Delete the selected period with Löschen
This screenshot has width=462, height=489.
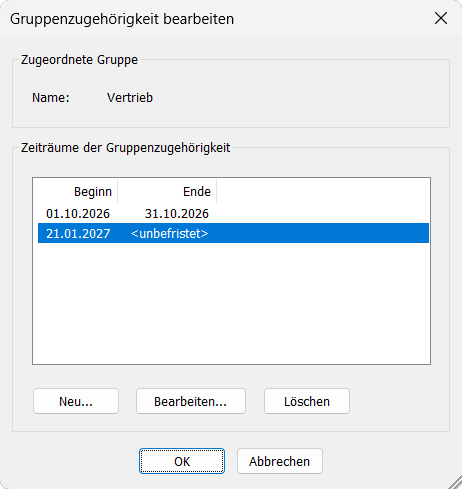point(307,401)
